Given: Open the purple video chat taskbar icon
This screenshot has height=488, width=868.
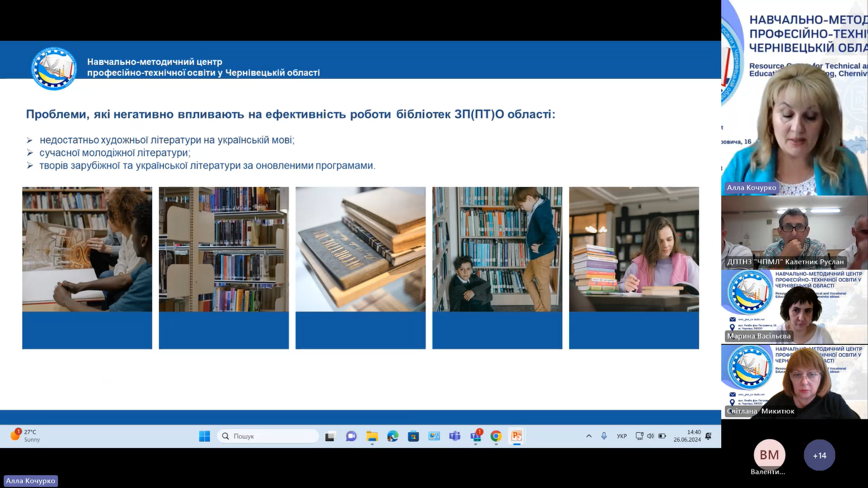Looking at the screenshot, I should (351, 436).
